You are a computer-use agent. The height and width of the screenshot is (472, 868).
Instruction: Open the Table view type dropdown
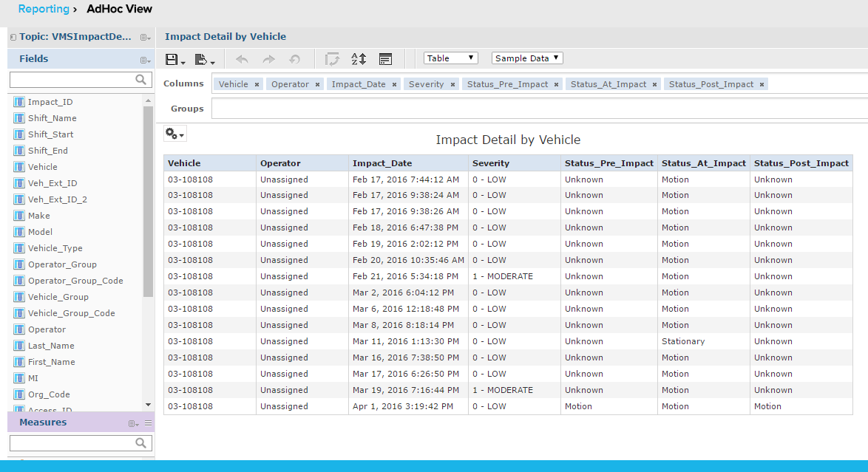pos(450,58)
